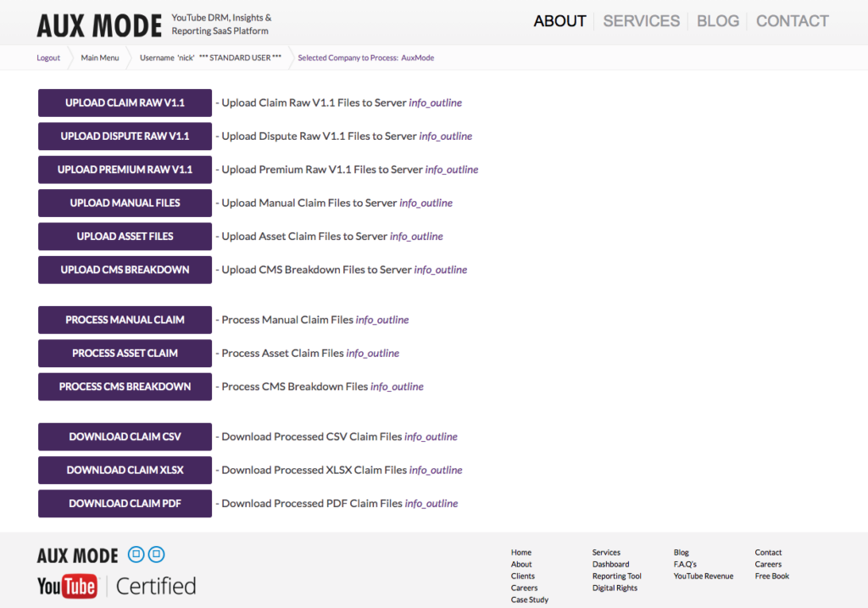The image size is (868, 608).
Task: Open the Clients link in the footer
Action: point(522,576)
